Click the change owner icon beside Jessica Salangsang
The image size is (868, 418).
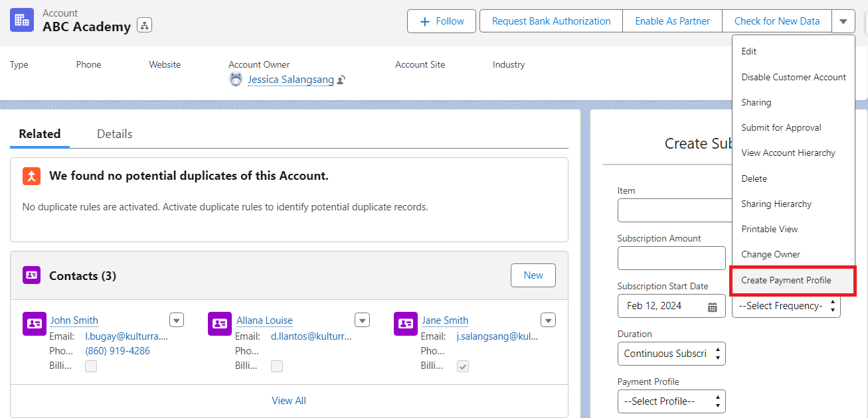pyautogui.click(x=341, y=80)
